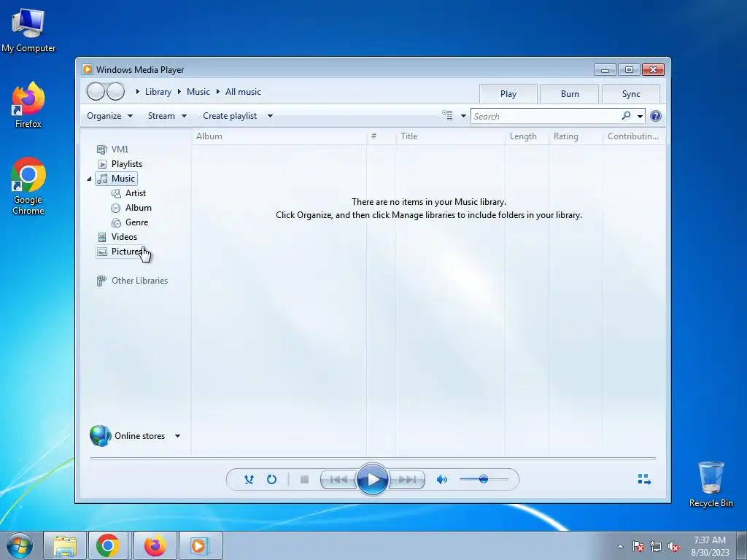Expand the search options dropdown arrow
This screenshot has height=560, width=747.
(x=640, y=116)
